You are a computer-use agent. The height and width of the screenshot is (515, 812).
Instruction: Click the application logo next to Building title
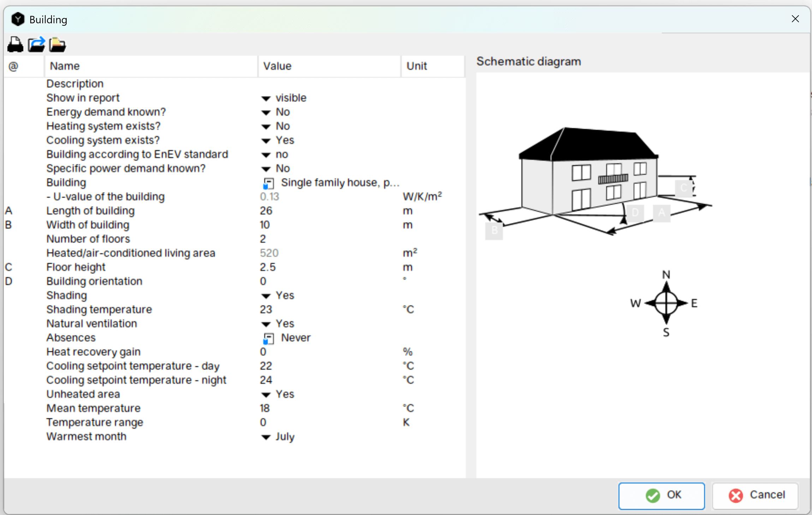coord(18,19)
